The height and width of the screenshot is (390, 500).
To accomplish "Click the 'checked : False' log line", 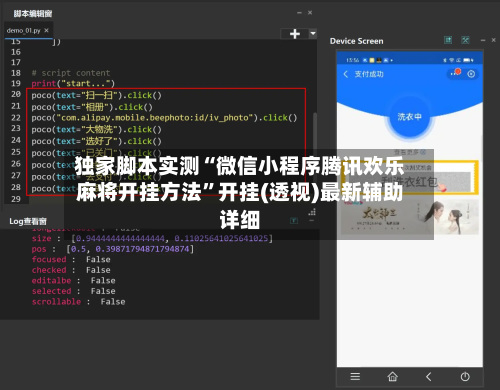I will [x=71, y=270].
